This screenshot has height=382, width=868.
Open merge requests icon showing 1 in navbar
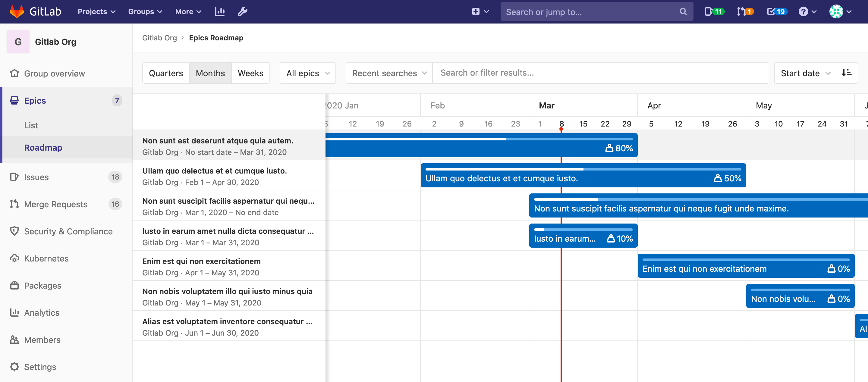coord(744,11)
